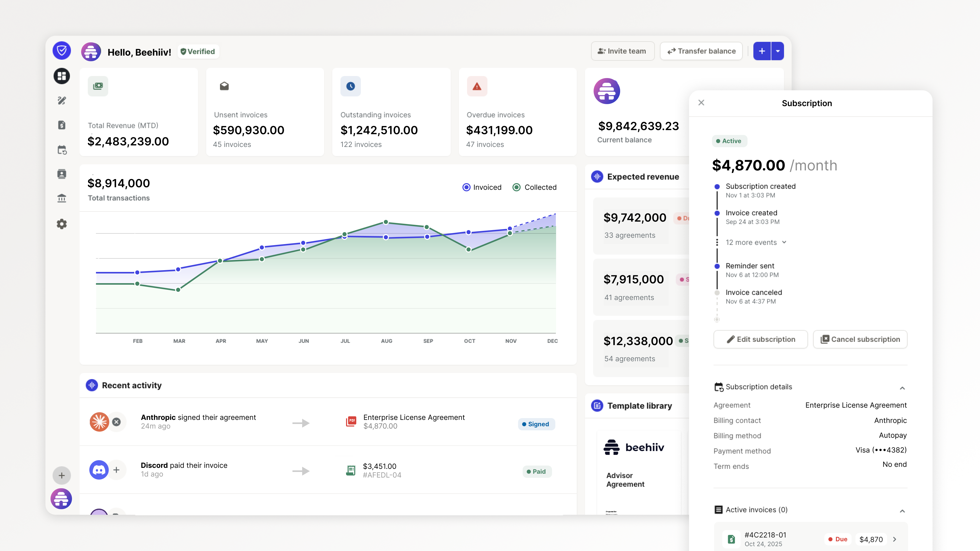Screen dimensions: 980x551
Task: Click the plus circle at sidebar bottom
Action: point(62,475)
